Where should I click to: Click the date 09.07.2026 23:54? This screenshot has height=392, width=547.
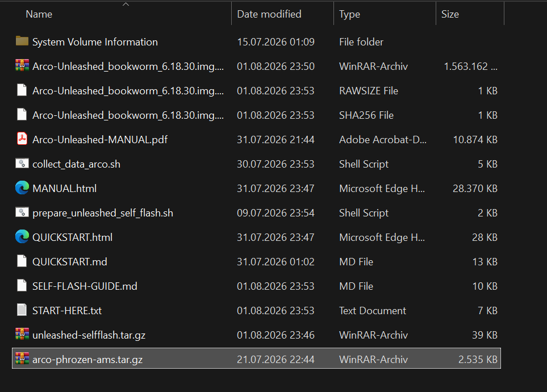[275, 213]
